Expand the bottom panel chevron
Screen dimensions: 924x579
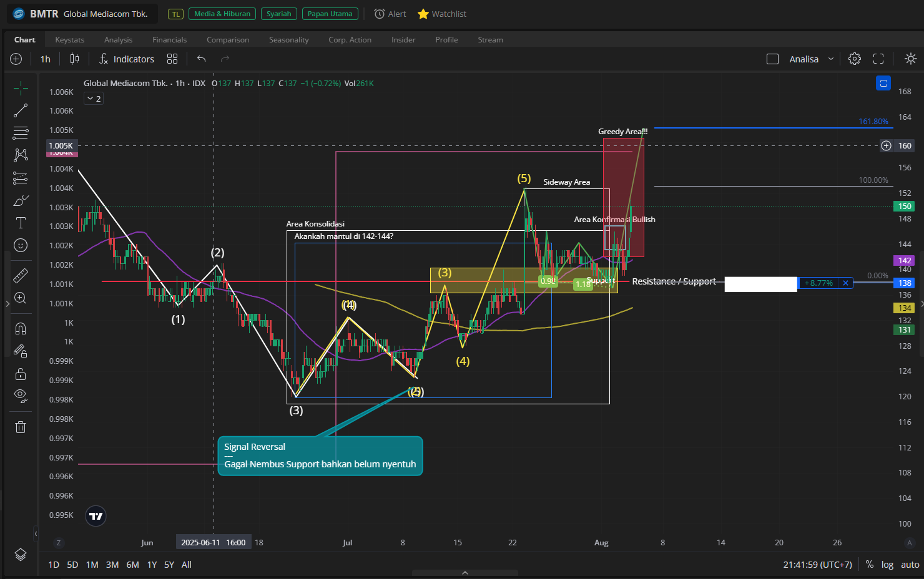click(465, 573)
